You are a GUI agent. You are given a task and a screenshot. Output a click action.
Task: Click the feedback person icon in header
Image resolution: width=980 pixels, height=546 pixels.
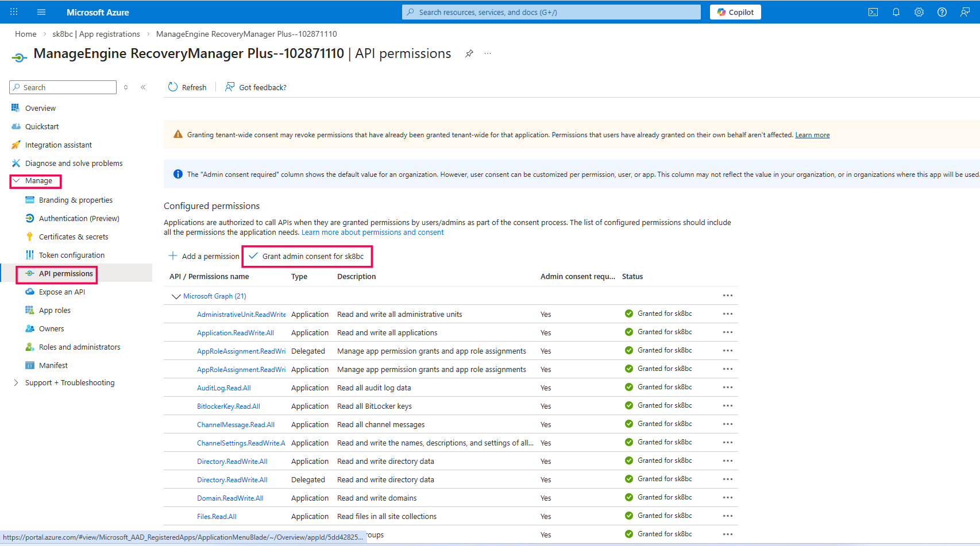point(965,12)
